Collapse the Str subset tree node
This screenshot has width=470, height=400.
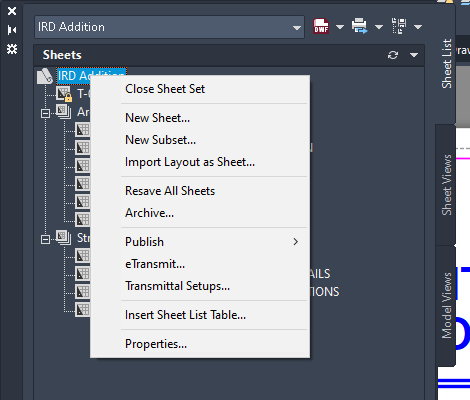[45, 239]
